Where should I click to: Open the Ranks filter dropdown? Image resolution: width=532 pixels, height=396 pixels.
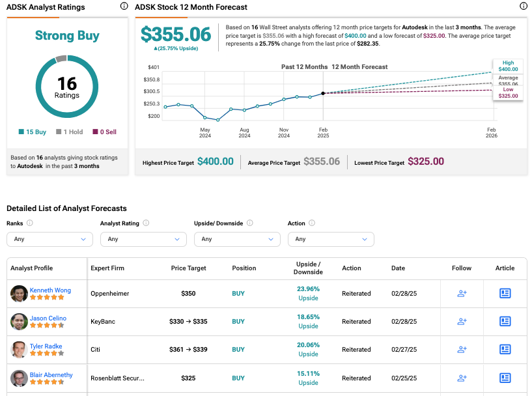49,239
